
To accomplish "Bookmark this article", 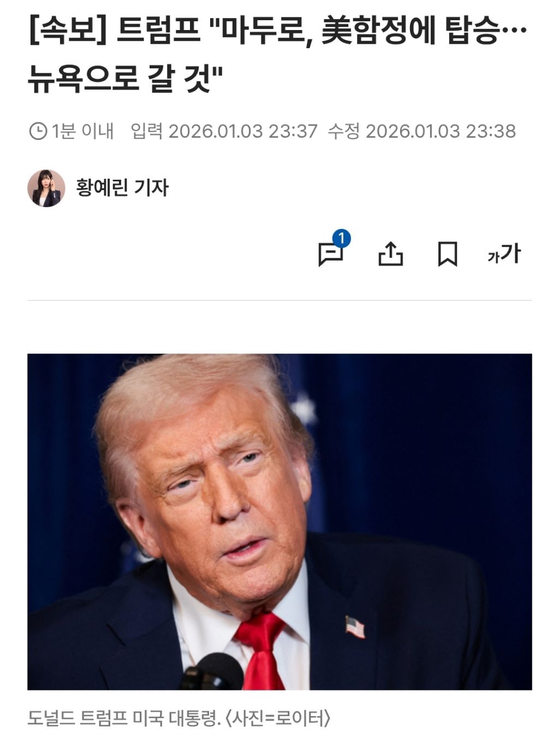I will pos(448,255).
